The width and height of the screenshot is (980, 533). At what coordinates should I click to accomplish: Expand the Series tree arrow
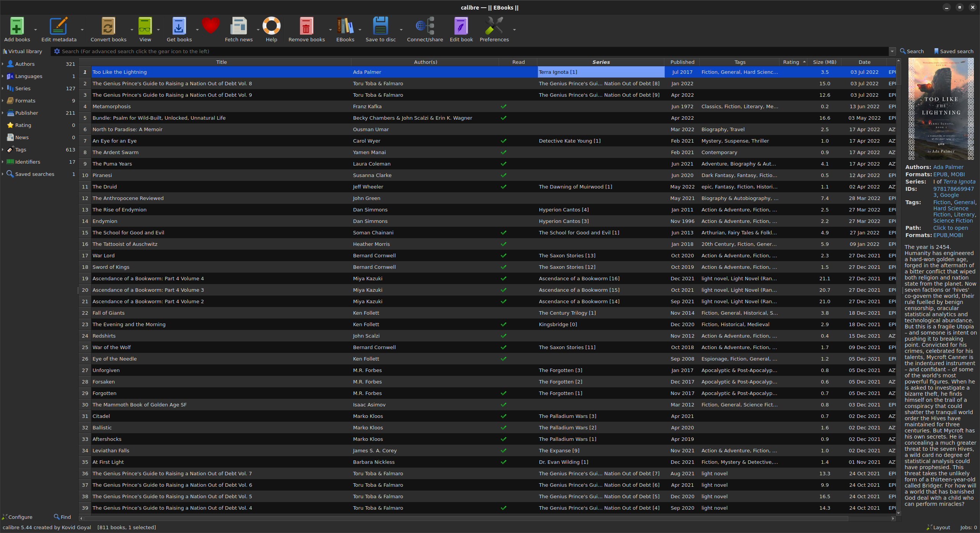(3, 88)
